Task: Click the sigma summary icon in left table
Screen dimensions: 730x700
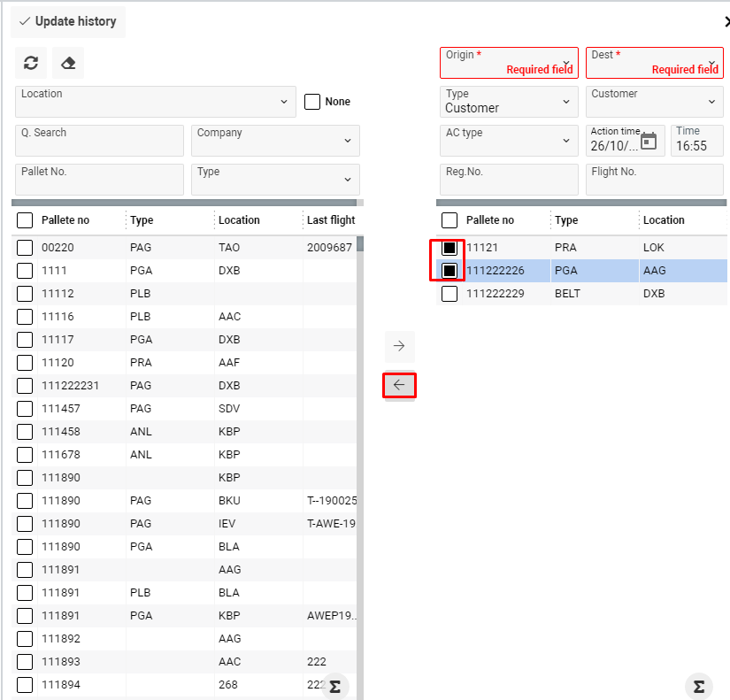Action: 334,687
